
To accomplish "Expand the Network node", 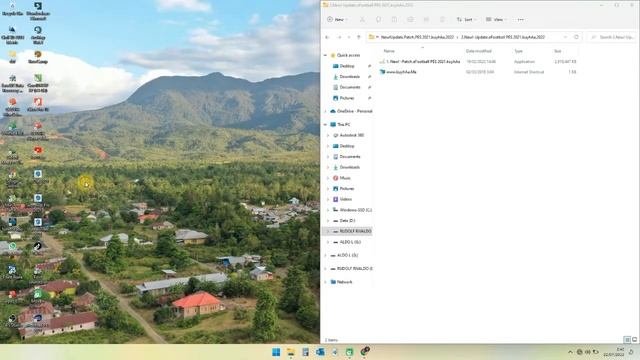I will (326, 282).
